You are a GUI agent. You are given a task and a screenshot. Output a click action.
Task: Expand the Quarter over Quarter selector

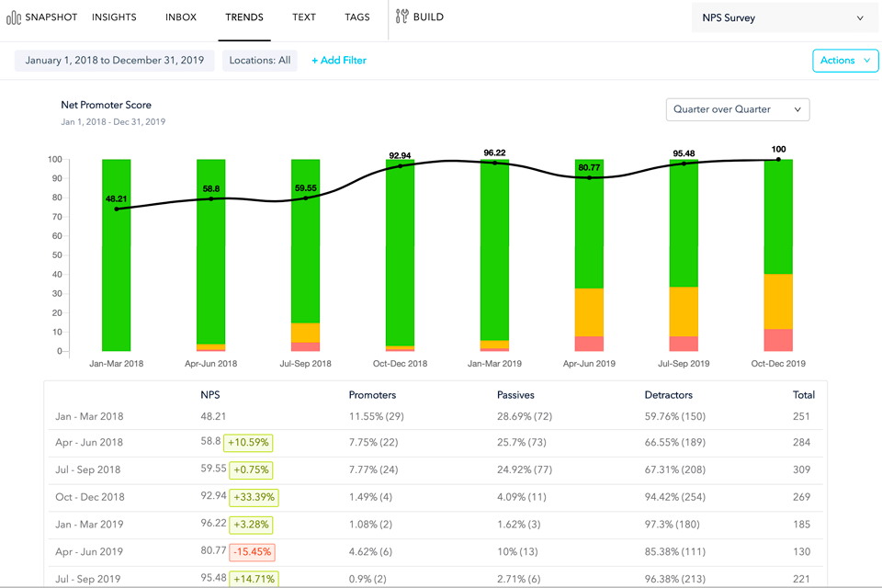pos(737,109)
